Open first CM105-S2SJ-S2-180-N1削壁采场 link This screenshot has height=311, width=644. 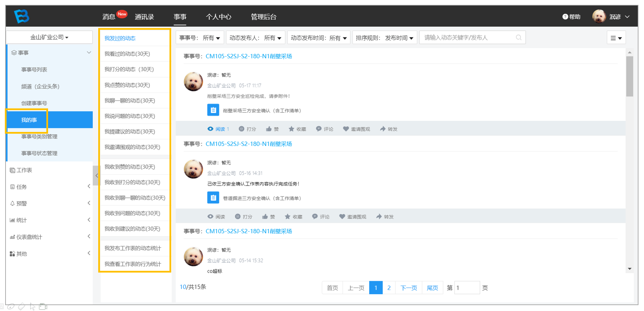(x=249, y=56)
